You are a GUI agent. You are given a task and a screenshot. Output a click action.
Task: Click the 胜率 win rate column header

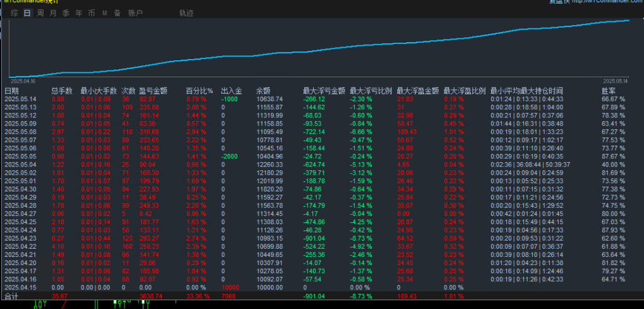tap(609, 90)
